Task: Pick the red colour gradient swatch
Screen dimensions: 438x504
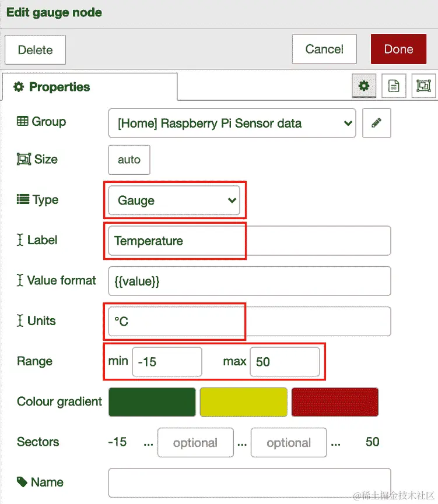Action: [x=335, y=402]
